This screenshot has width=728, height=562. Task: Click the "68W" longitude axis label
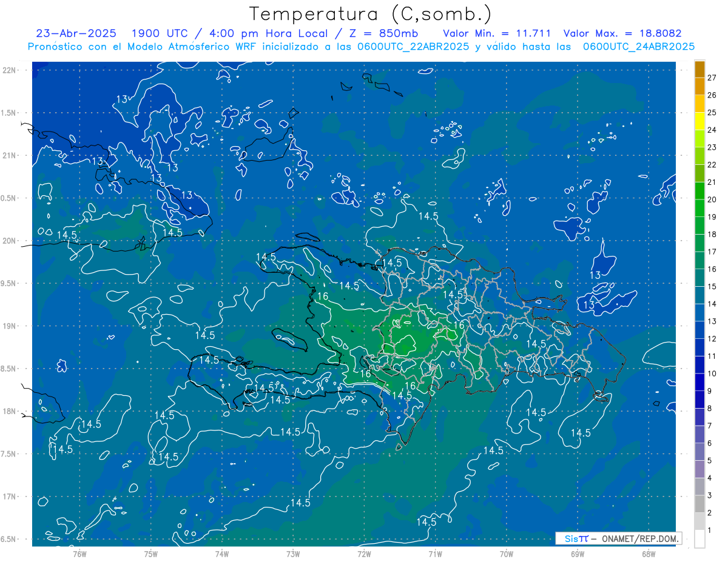pos(649,554)
